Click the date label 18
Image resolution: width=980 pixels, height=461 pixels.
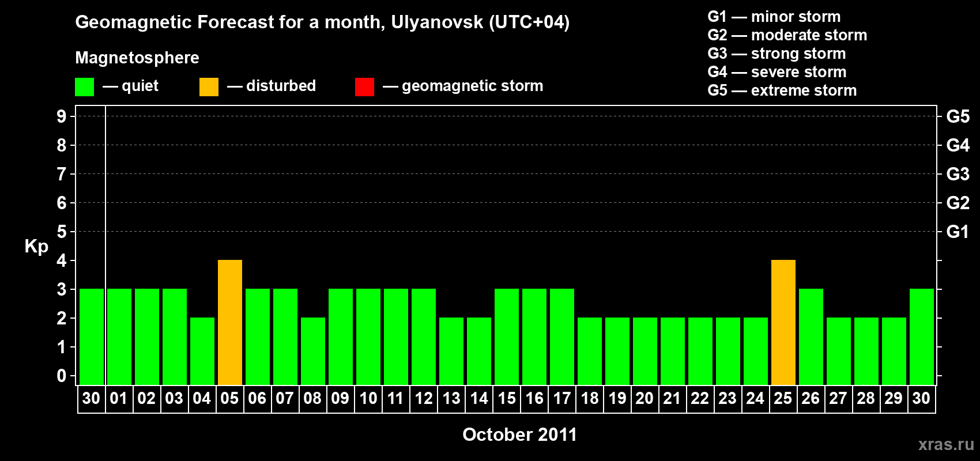[589, 398]
